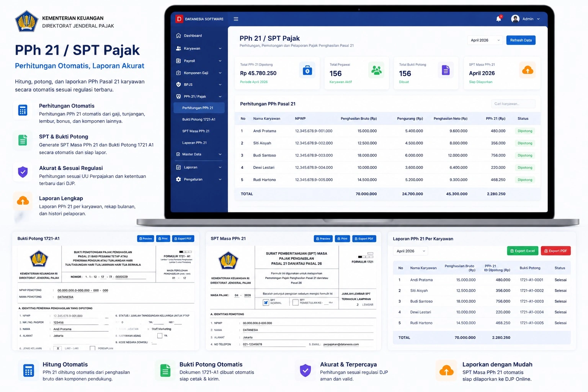Click the SPT Masa PPh 21 upload icon
Viewport: 588px width, 392px height.
tap(528, 70)
